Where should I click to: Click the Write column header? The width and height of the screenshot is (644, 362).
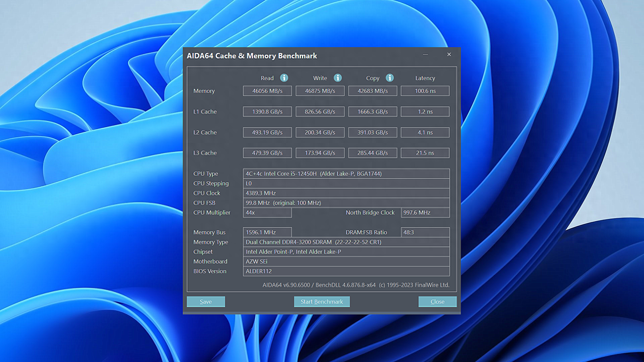pyautogui.click(x=320, y=78)
